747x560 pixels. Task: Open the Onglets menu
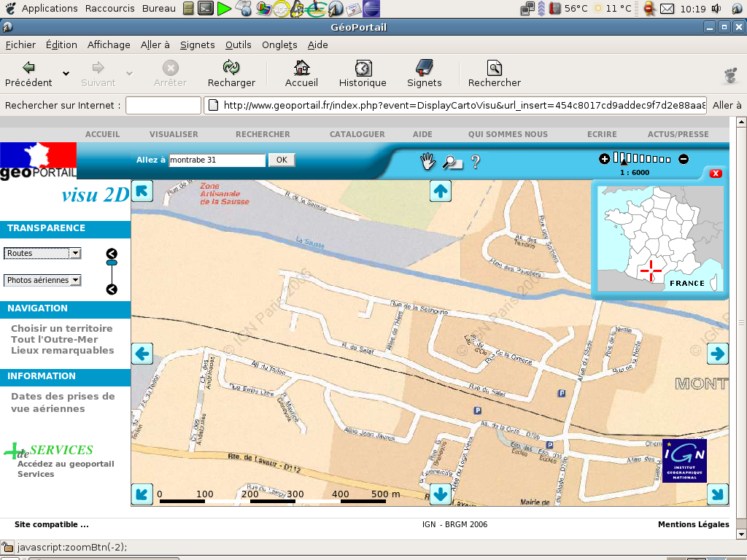[279, 44]
